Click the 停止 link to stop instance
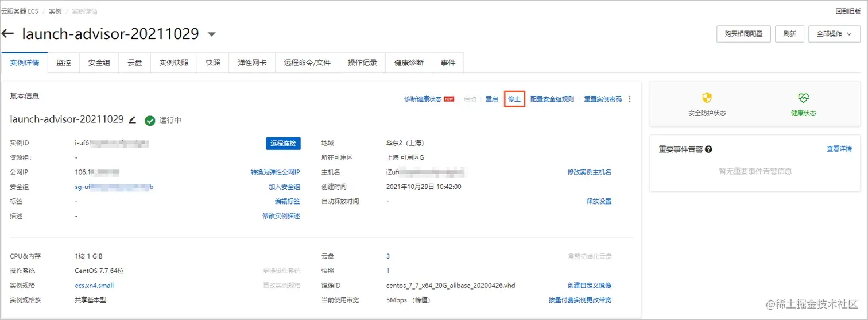 point(514,99)
